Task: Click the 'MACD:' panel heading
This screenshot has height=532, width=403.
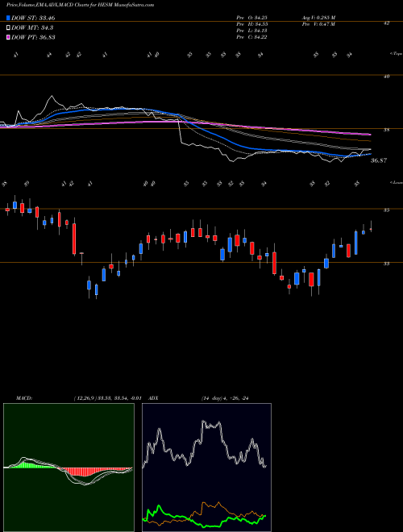Action: click(23, 398)
